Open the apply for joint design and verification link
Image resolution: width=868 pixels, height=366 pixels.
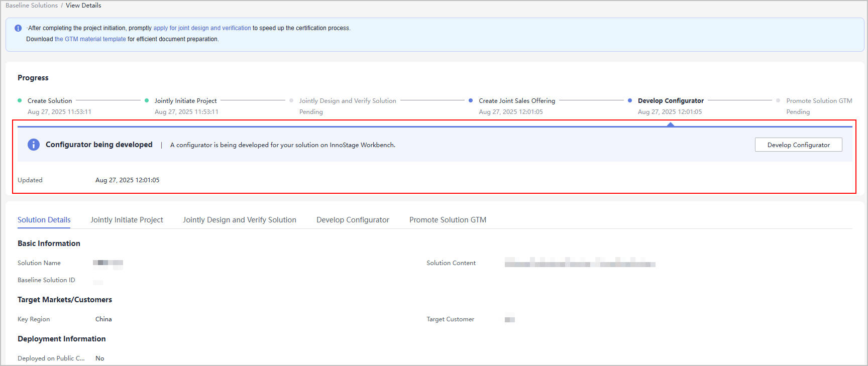(x=202, y=28)
